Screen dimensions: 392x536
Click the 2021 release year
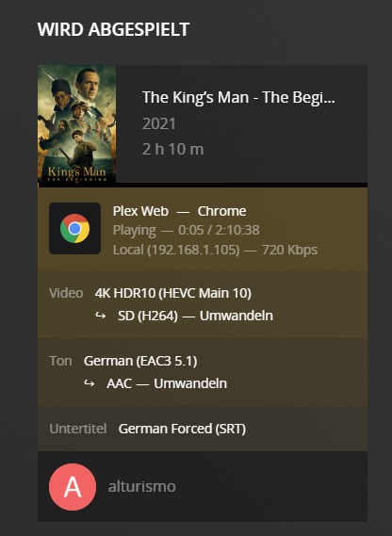(158, 123)
